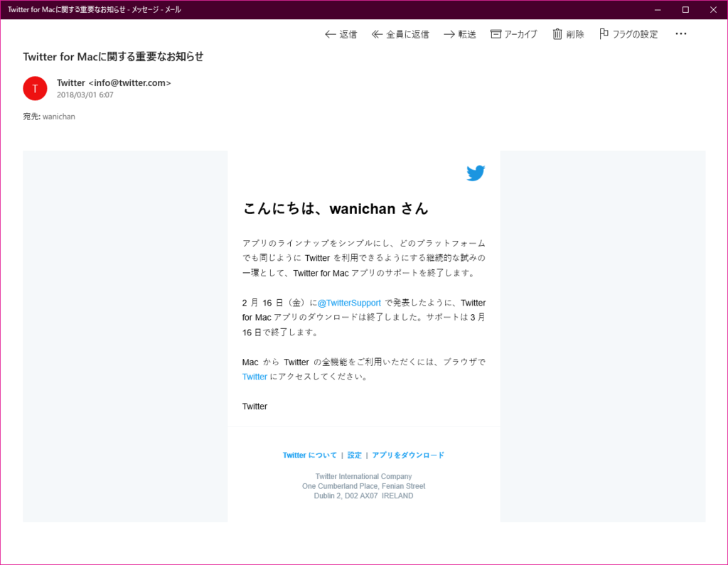Open the more actions ellipsis menu
728x565 pixels.
pyautogui.click(x=680, y=34)
